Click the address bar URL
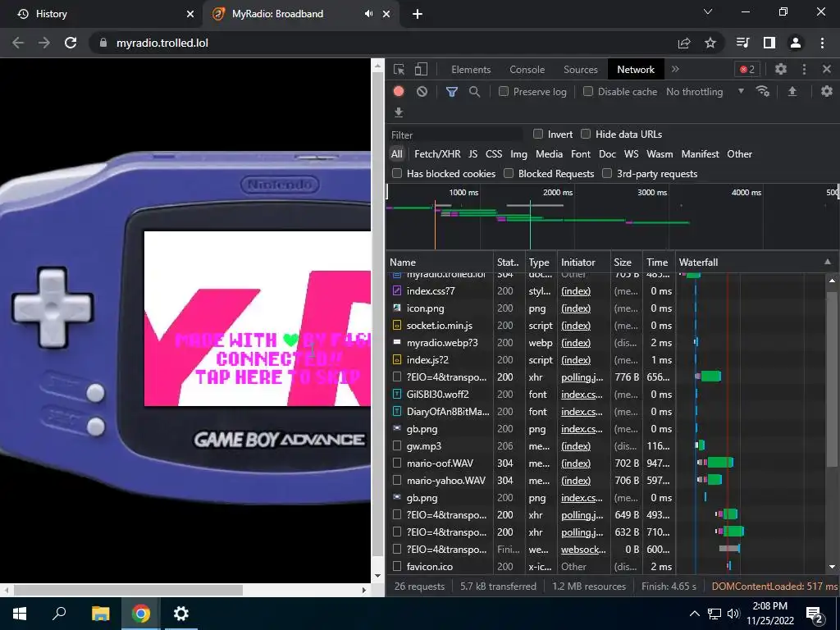Screen dimensions: 840x630 click(x=162, y=43)
